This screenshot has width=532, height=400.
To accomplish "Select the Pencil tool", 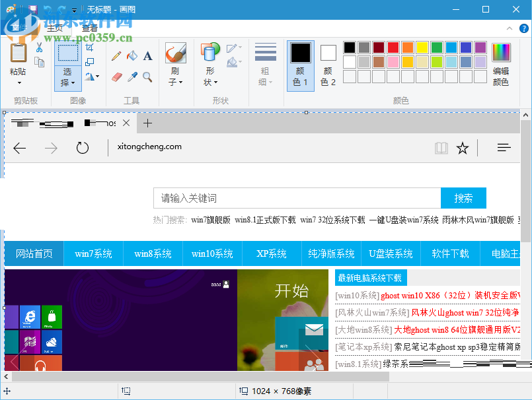I will click(x=116, y=55).
